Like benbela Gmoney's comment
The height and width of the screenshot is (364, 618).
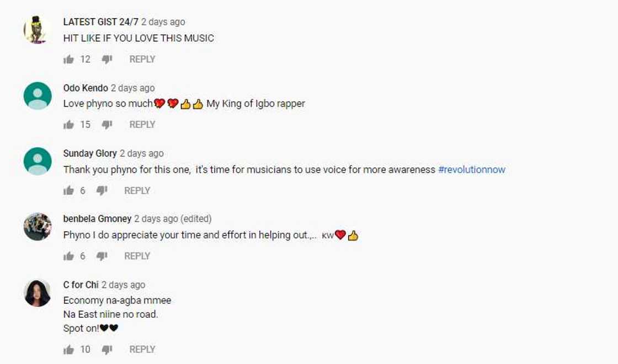click(68, 256)
